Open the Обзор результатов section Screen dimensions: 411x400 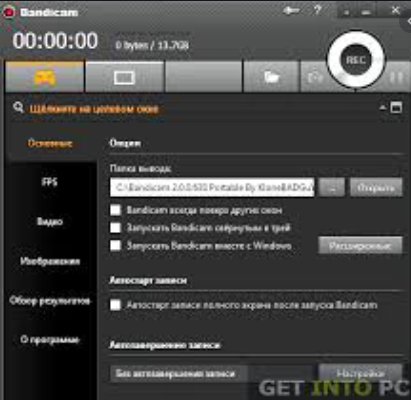click(50, 301)
